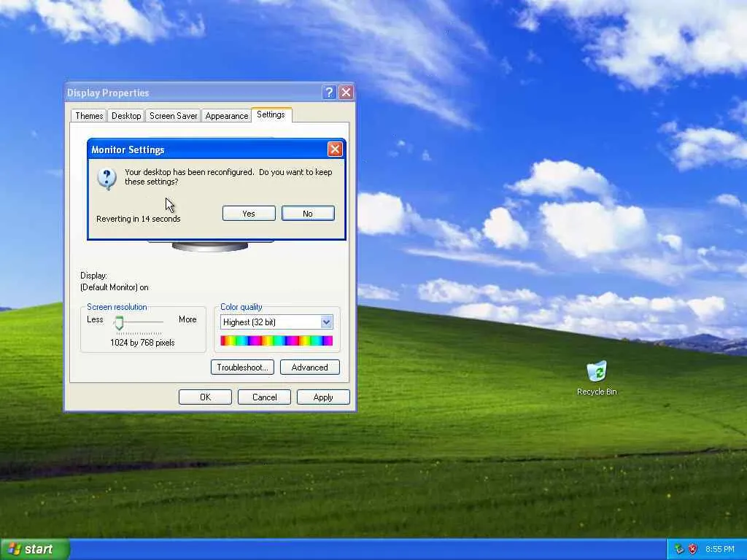747x560 pixels.
Task: Click the 'Reverting in 14 seconds' text
Action: point(138,219)
